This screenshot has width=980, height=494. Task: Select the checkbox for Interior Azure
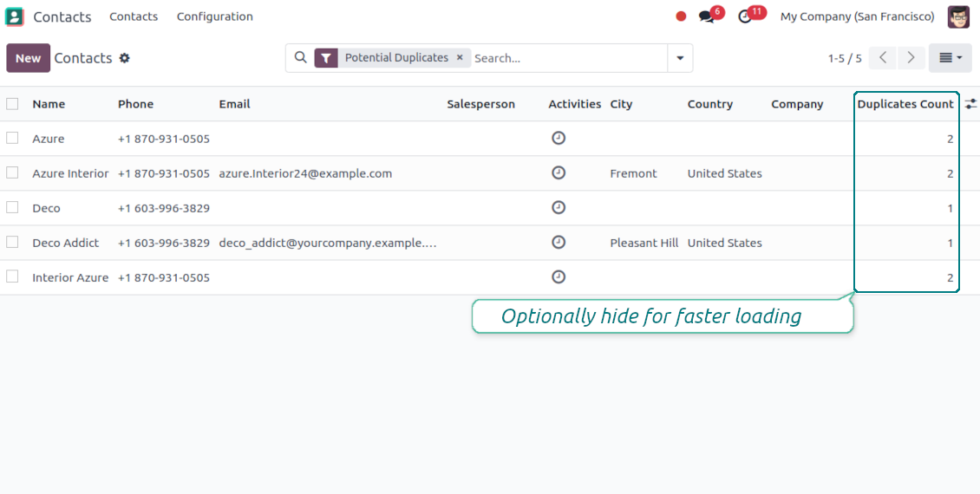[12, 277]
